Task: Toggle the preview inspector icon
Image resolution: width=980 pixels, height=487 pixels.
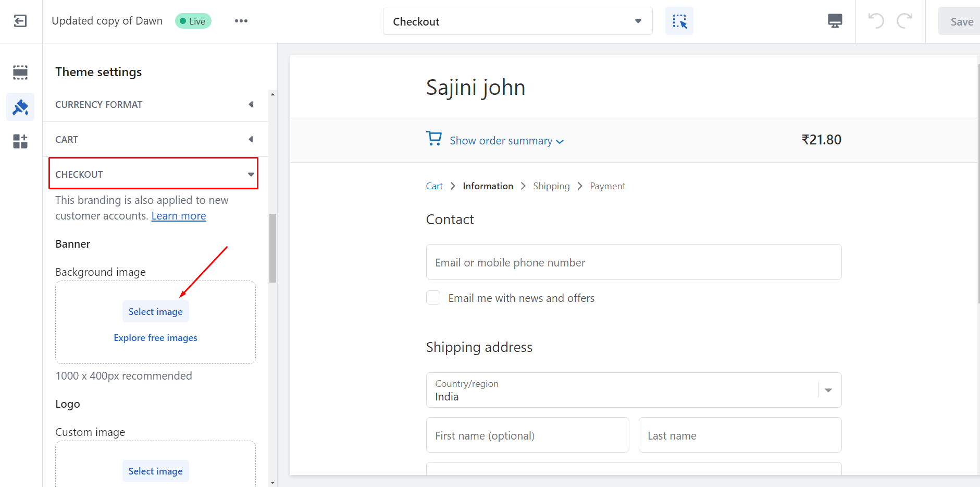Action: pyautogui.click(x=679, y=21)
